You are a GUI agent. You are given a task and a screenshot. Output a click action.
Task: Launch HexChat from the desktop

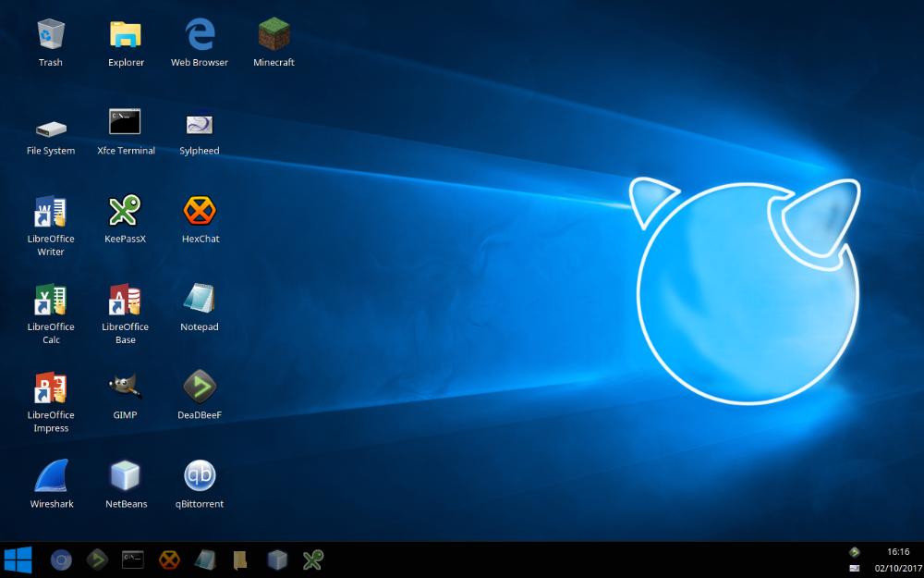[200, 211]
